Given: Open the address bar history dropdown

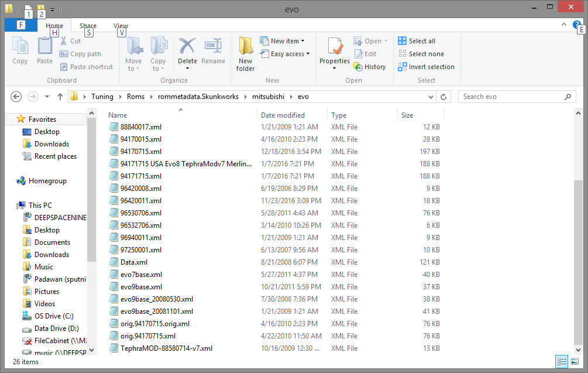Looking at the screenshot, I should (x=432, y=97).
